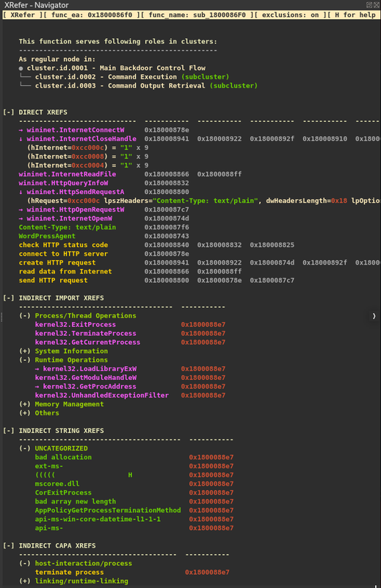Screen dimensions: 381x588
Task: Select wininet.HttpOpenRequestW xref entry
Action: point(76,209)
